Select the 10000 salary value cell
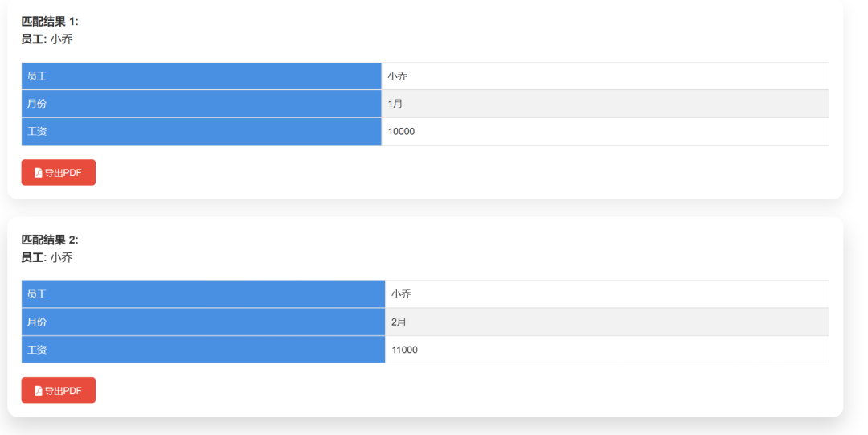The height and width of the screenshot is (435, 868). 604,131
